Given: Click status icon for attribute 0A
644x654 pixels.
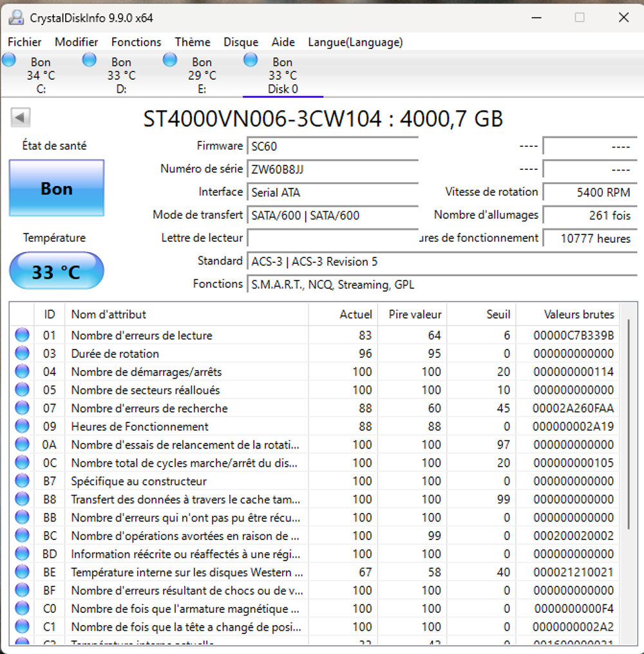Looking at the screenshot, I should [22, 444].
